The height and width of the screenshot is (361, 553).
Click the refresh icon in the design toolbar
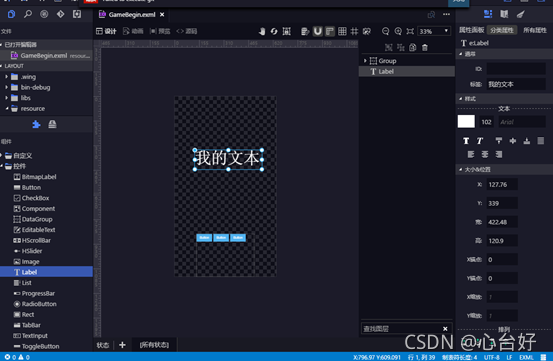click(x=274, y=31)
